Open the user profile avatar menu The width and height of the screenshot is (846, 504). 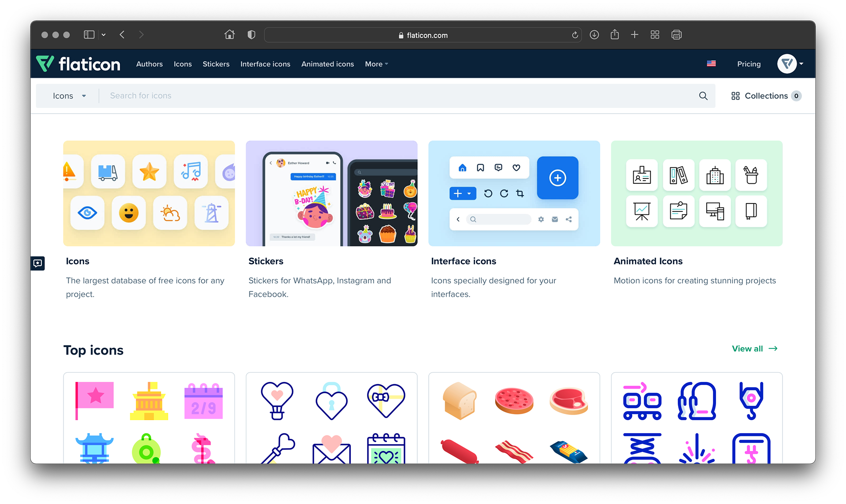(790, 64)
